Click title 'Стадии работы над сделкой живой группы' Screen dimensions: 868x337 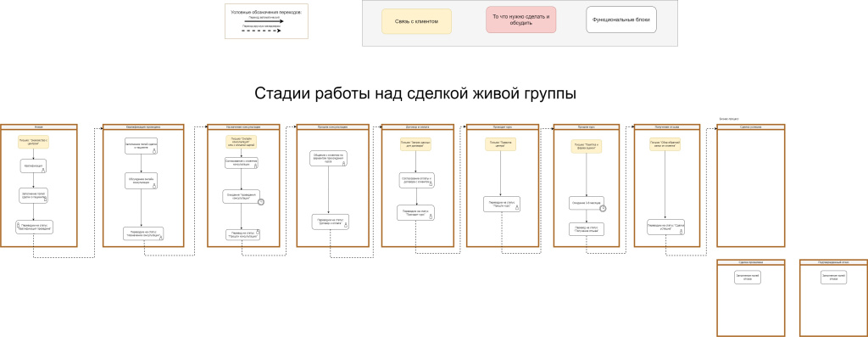click(x=415, y=93)
